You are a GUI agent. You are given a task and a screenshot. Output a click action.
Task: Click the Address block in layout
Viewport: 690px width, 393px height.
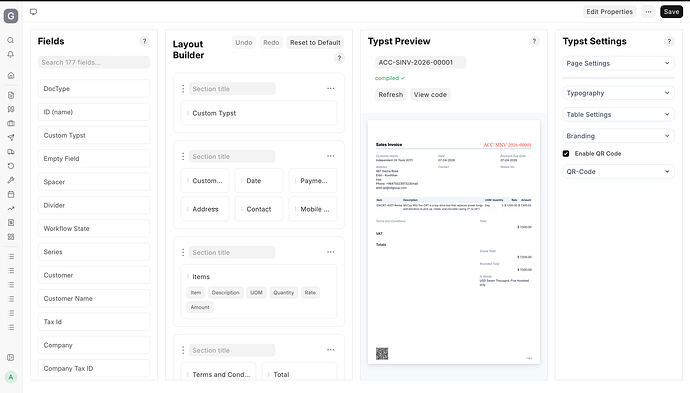pos(205,209)
